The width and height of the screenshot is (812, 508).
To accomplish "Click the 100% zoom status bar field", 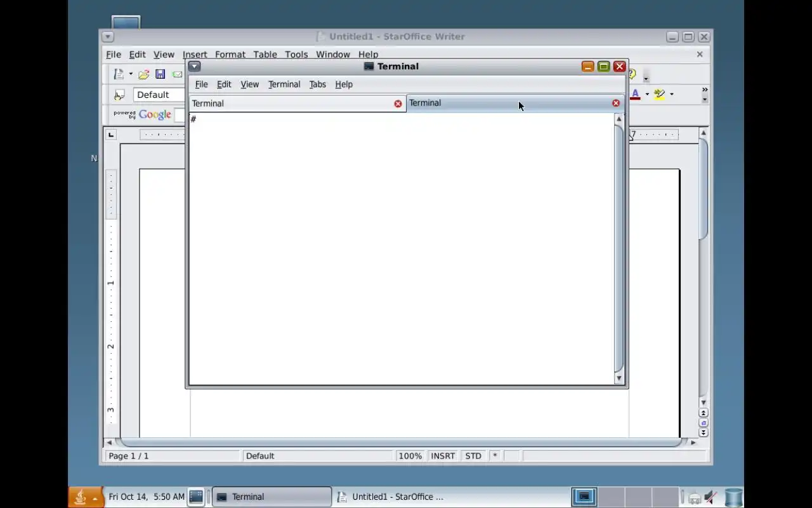I will tap(410, 456).
